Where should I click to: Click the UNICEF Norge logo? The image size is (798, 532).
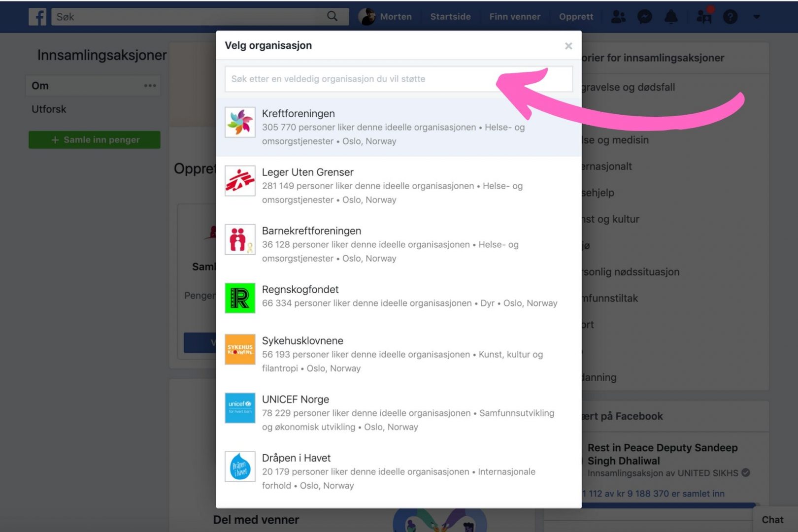(240, 408)
